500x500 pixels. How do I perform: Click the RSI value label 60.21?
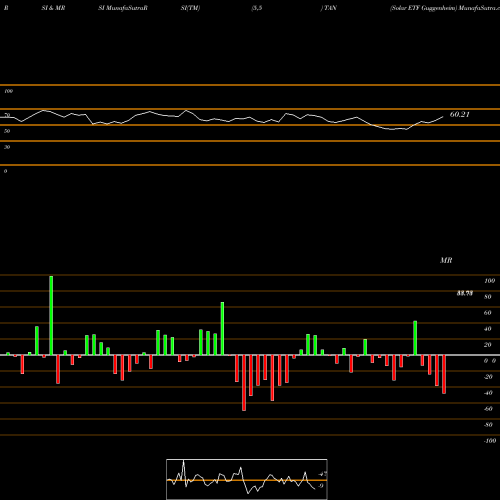pos(460,114)
